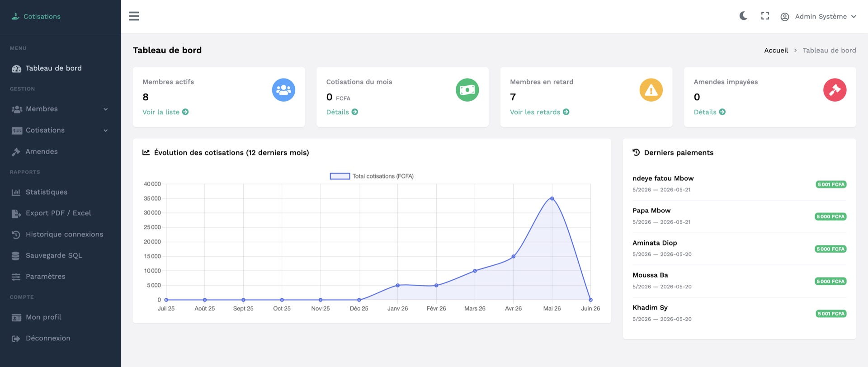The height and width of the screenshot is (367, 868).
Task: Click the Janv 26 chart data point
Action: coord(398,285)
